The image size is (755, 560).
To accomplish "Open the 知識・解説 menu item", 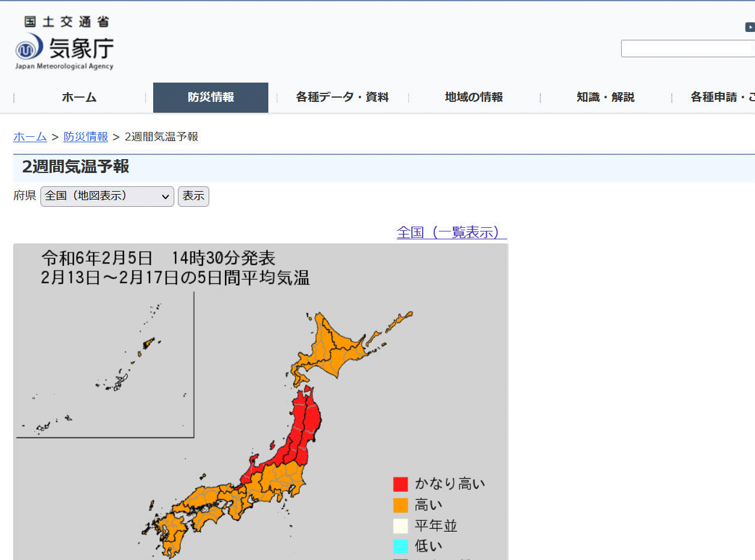I will [x=605, y=97].
